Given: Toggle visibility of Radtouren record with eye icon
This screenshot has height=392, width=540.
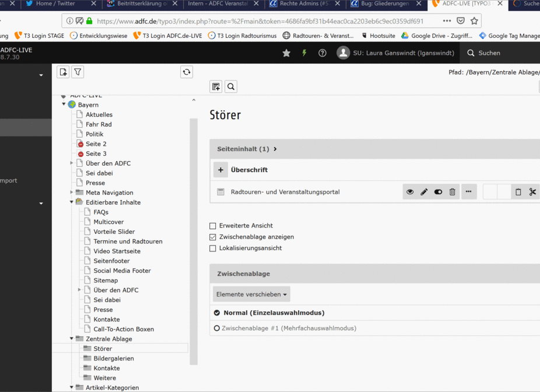Looking at the screenshot, I should (x=410, y=192).
